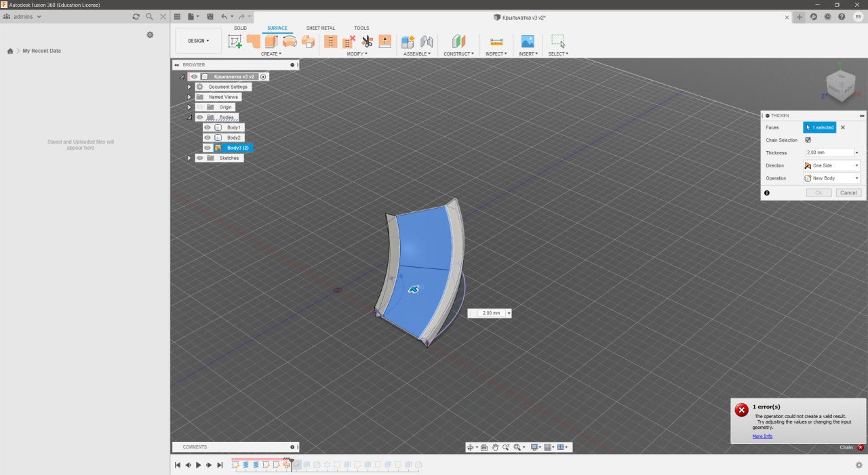Open the extensions icon in title bar

pyautogui.click(x=814, y=17)
